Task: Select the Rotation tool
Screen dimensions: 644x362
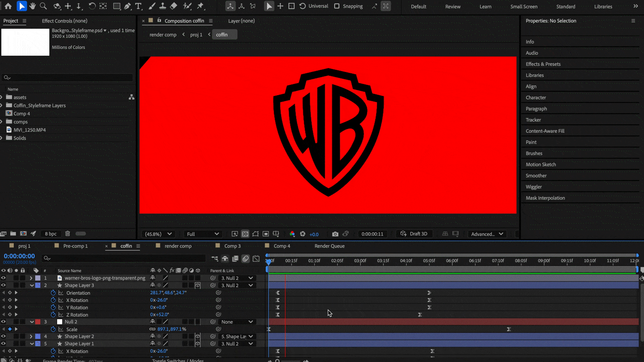Action: click(92, 6)
